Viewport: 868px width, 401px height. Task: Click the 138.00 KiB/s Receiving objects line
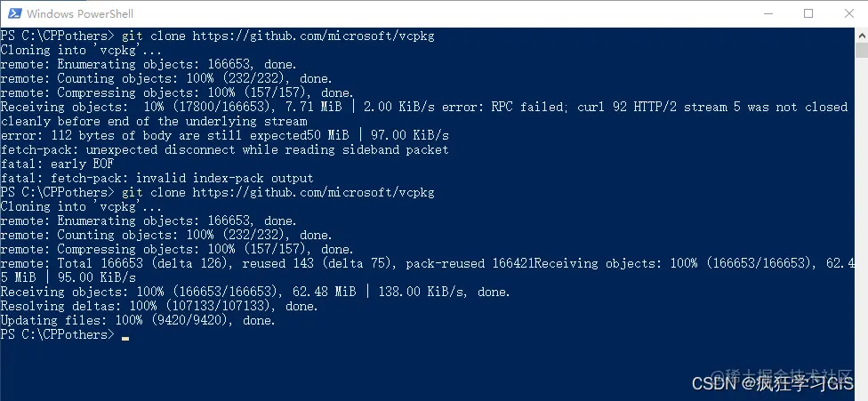(255, 292)
